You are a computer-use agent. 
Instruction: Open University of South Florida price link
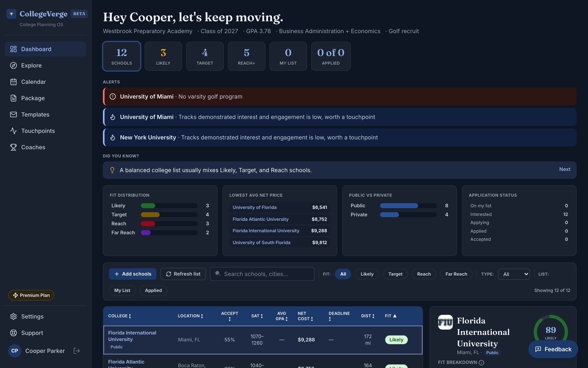[262, 242]
